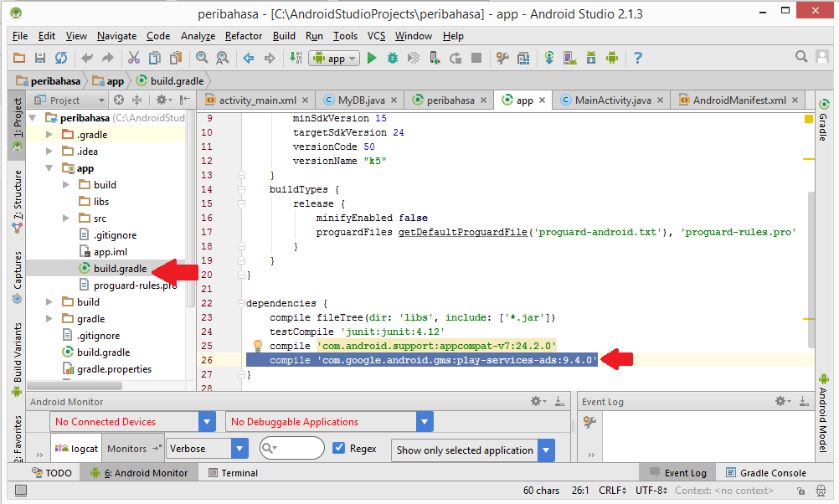Click Sync Project with Gradle Files icon
This screenshot has height=504, width=839.
[x=549, y=58]
